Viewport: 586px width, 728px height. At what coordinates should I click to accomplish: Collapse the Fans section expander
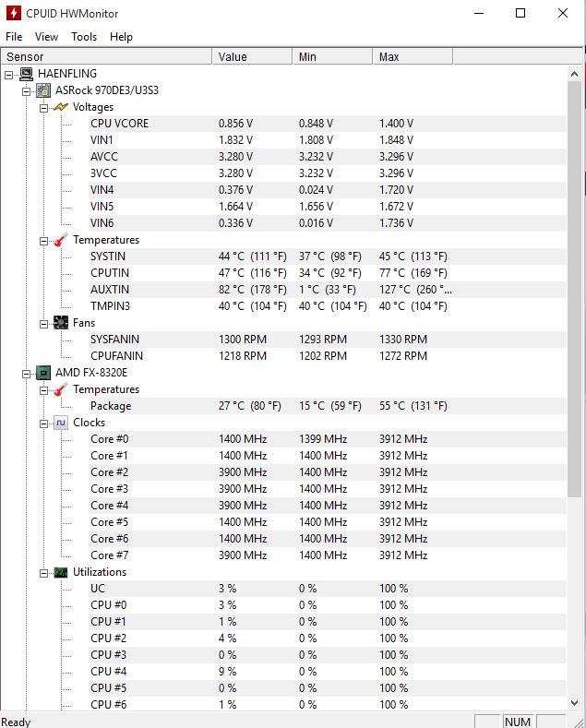click(x=43, y=324)
